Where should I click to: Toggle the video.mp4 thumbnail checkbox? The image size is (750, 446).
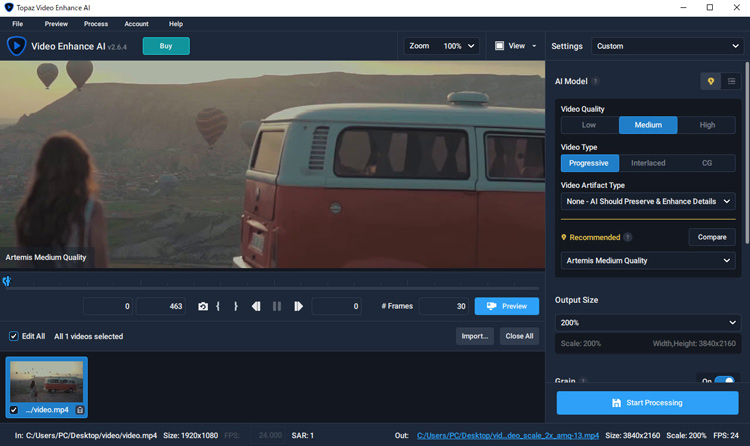14,410
